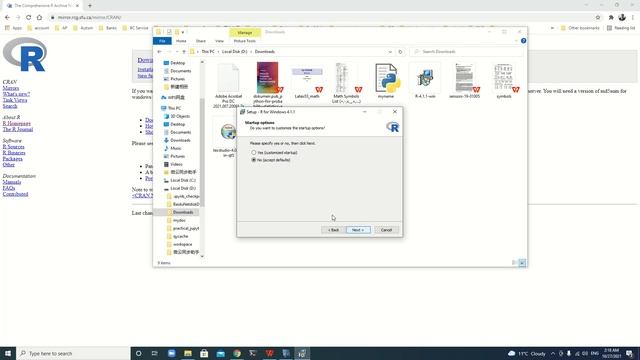The width and height of the screenshot is (640, 360).
Task: Open the notification center icon
Action: coord(630,353)
